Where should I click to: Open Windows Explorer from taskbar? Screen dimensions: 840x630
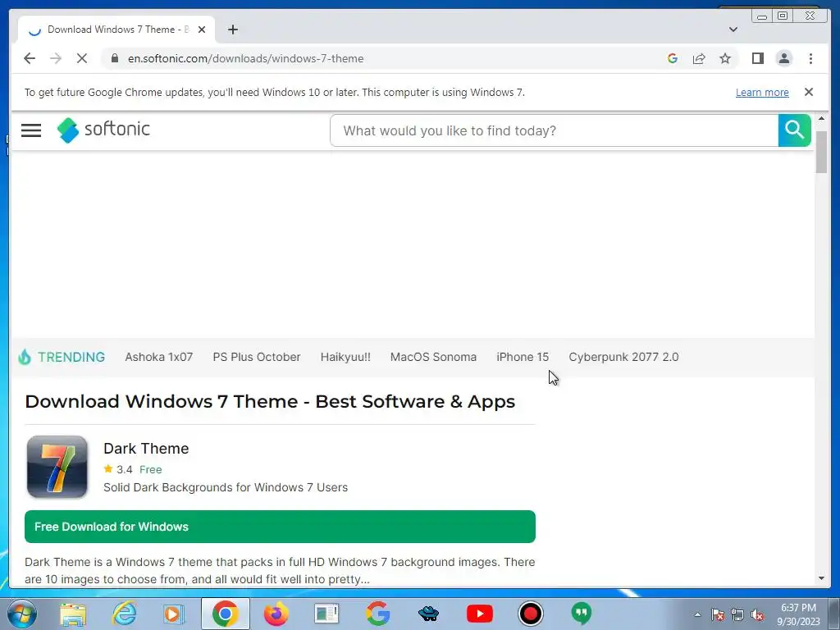click(73, 614)
